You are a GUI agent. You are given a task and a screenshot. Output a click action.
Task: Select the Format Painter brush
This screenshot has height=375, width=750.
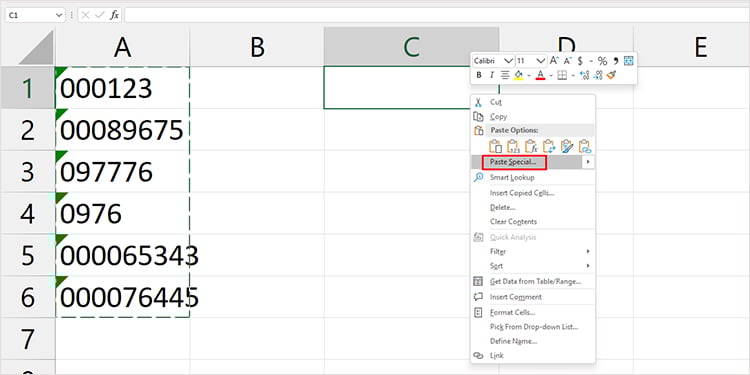point(612,75)
